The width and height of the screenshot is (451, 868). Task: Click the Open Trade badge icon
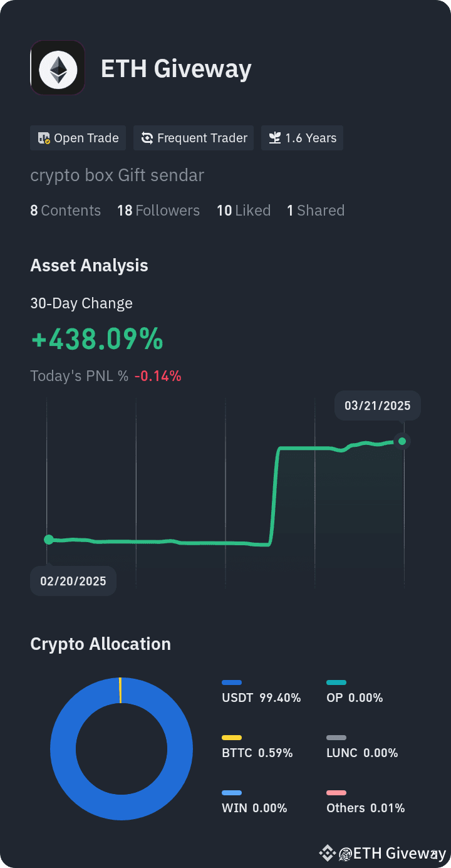coord(44,139)
